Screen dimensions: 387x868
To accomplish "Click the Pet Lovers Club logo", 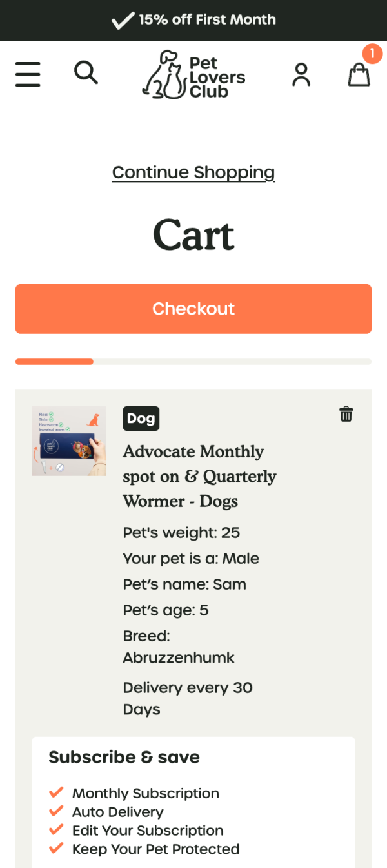I will [x=193, y=75].
